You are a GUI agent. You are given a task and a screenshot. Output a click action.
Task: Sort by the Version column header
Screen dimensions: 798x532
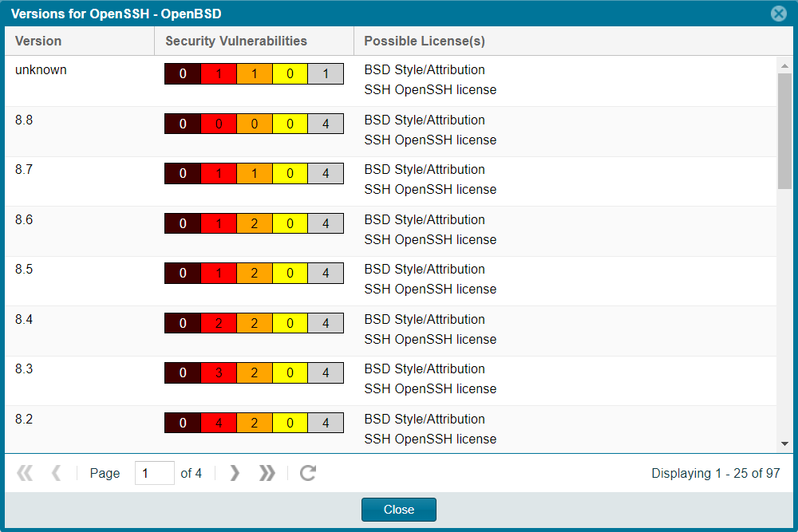coord(79,41)
